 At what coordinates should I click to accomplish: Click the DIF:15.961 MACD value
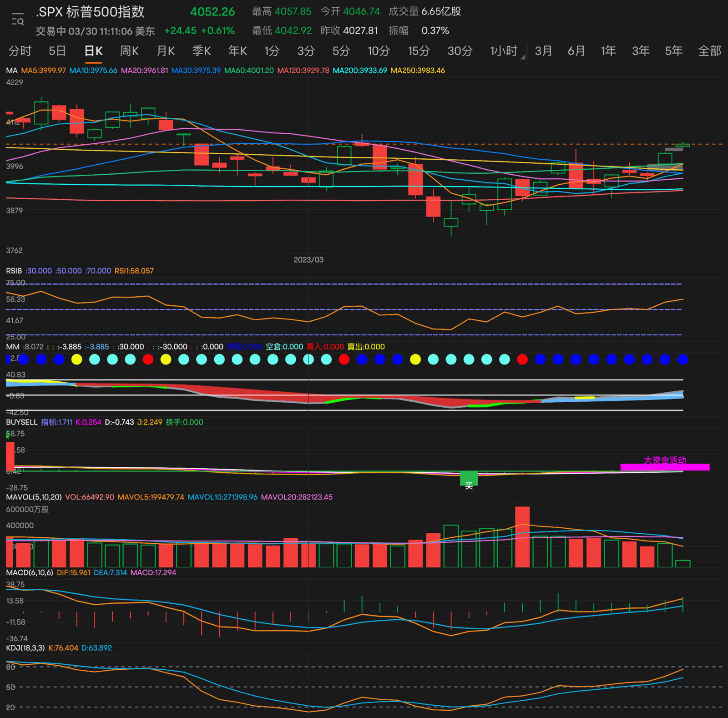pyautogui.click(x=74, y=573)
